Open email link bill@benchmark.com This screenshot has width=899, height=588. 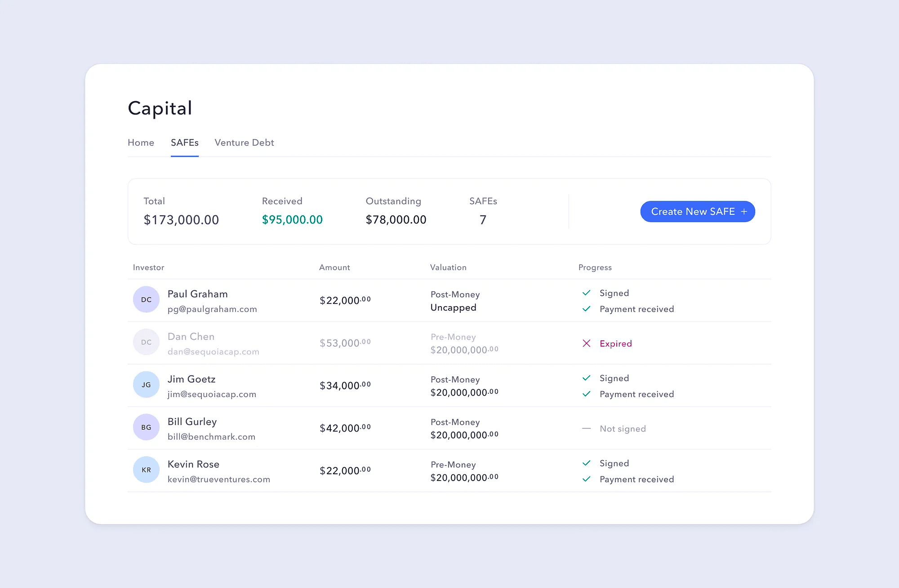(211, 437)
